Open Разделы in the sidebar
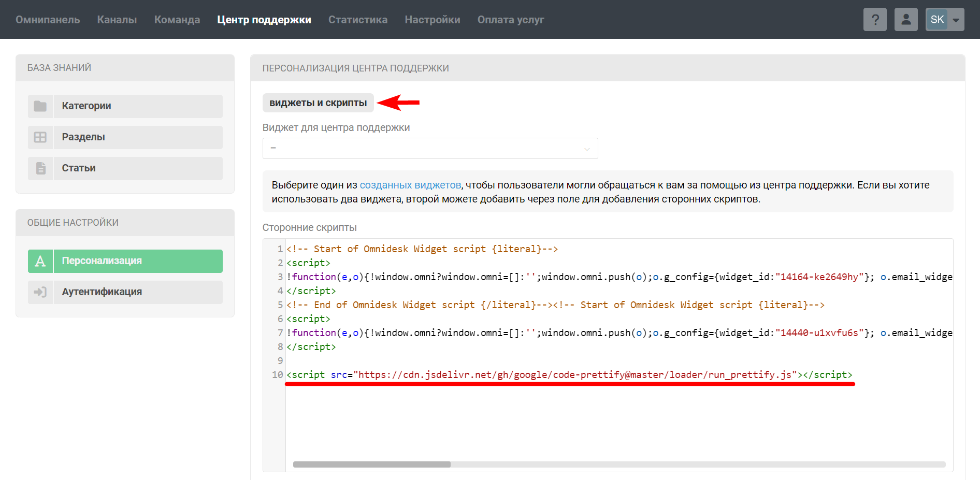The image size is (980, 480). coord(125,137)
